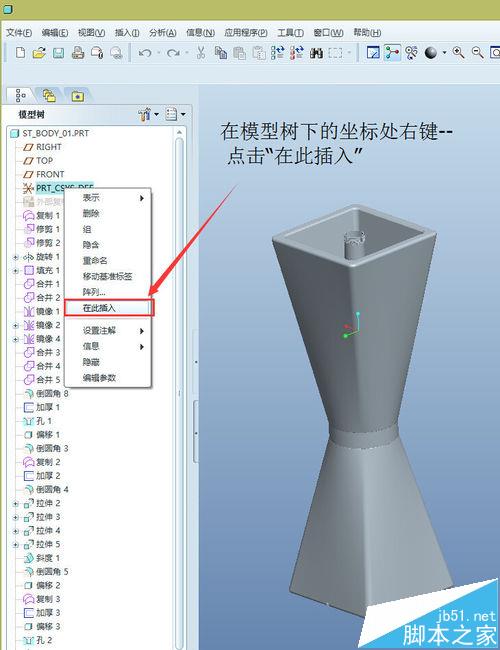Choose 删除 from the context menu
The image size is (500, 650).
coord(108,213)
